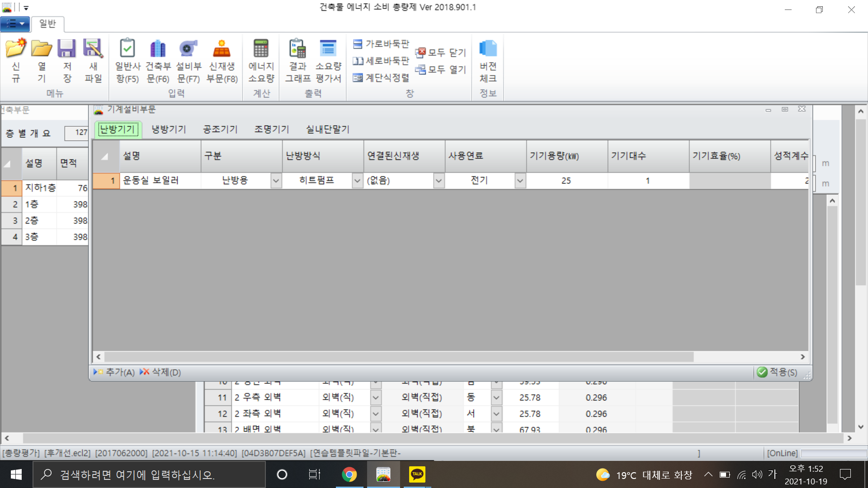Show 결과 그래프 output icon
868x488 pixels.
(297, 49)
